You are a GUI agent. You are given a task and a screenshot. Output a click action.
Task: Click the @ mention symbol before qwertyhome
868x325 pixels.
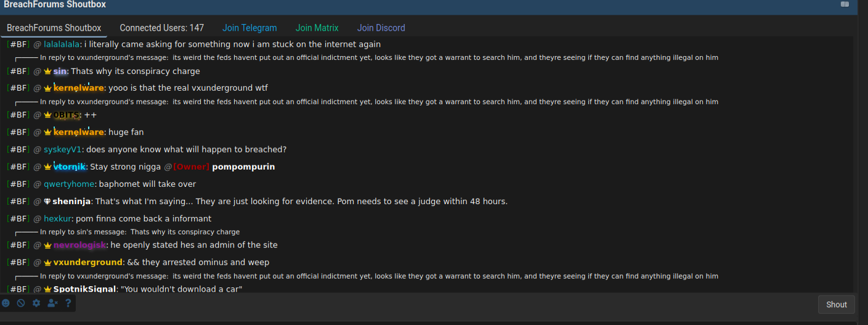pos(37,184)
